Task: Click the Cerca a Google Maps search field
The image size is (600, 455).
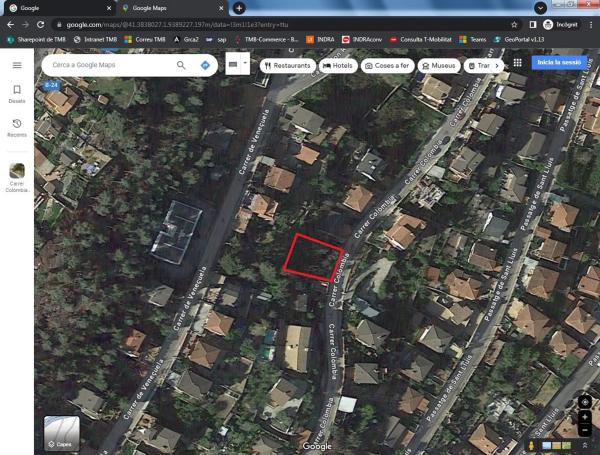Action: click(x=110, y=65)
